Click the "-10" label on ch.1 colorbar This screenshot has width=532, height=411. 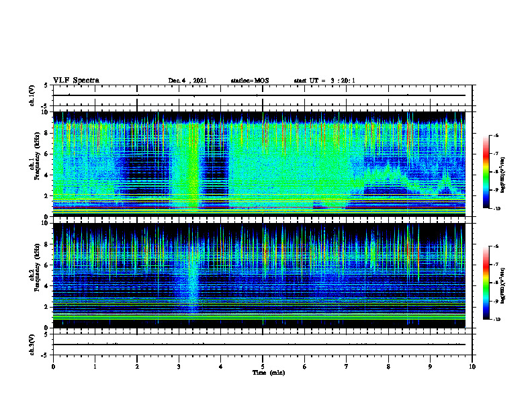tap(496, 209)
